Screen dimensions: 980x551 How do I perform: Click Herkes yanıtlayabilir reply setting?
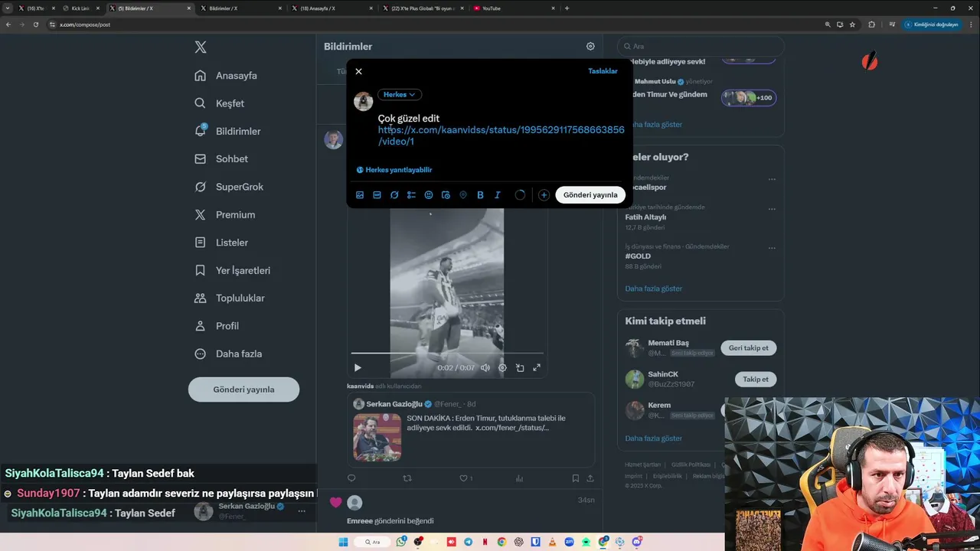[394, 170]
